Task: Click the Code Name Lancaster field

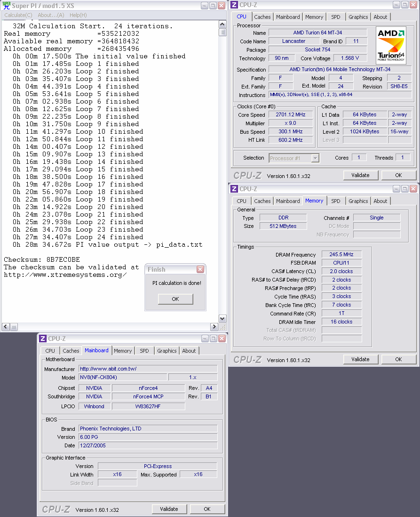Action: point(294,41)
